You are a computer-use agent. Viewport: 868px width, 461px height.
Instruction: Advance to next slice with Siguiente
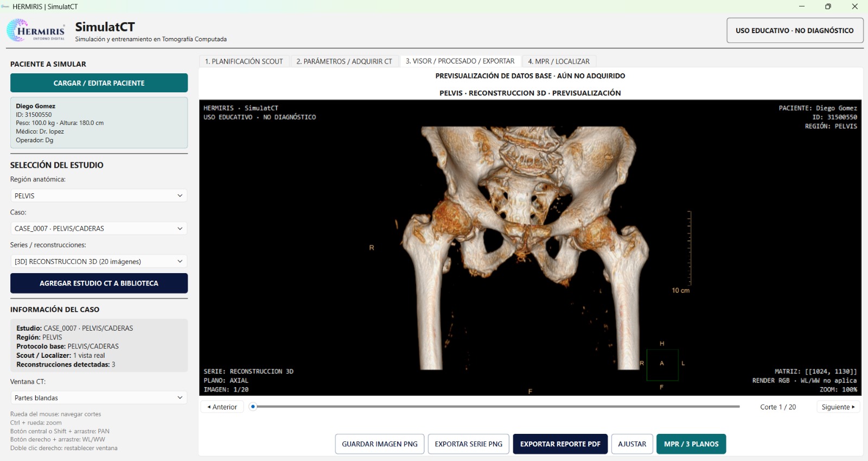point(838,407)
